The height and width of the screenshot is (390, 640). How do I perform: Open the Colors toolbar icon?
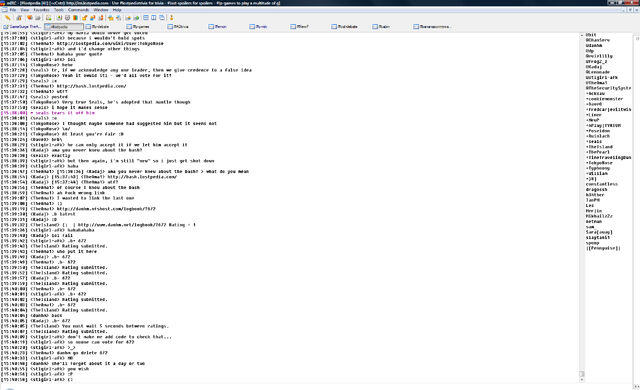(76, 18)
